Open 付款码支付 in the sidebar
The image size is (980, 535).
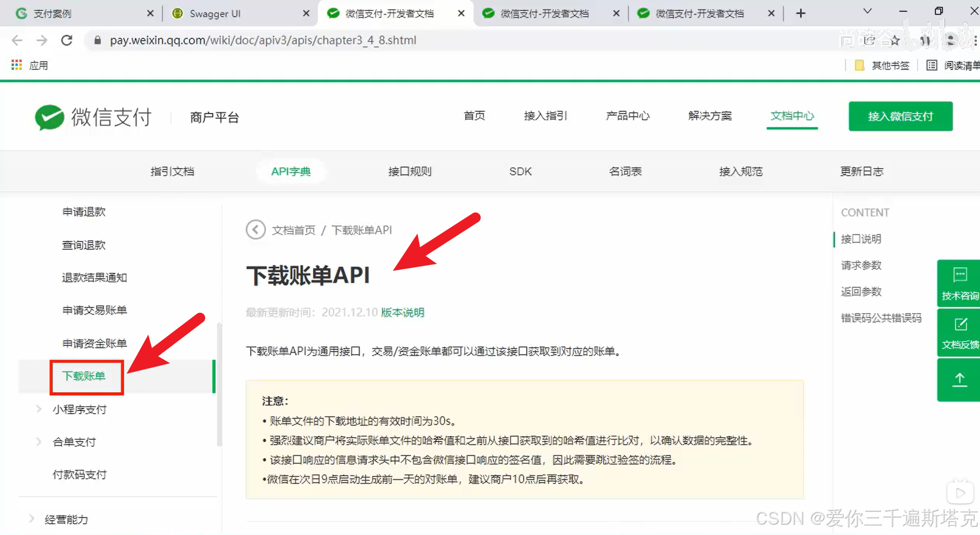[79, 475]
